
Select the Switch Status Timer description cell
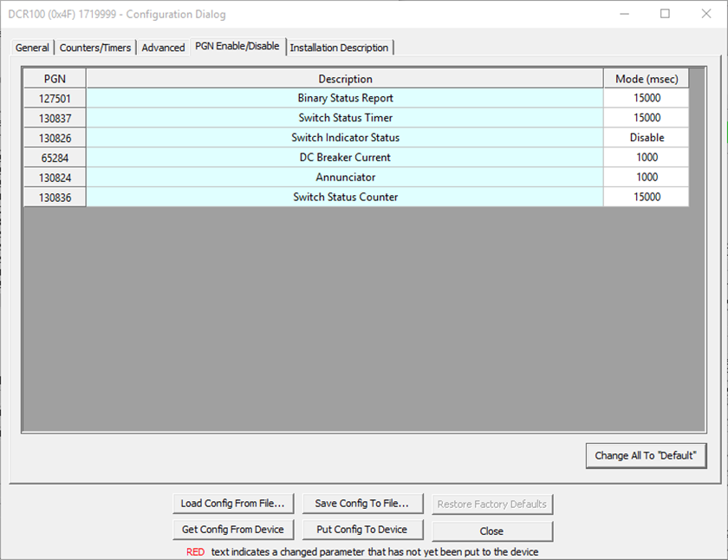pos(345,118)
